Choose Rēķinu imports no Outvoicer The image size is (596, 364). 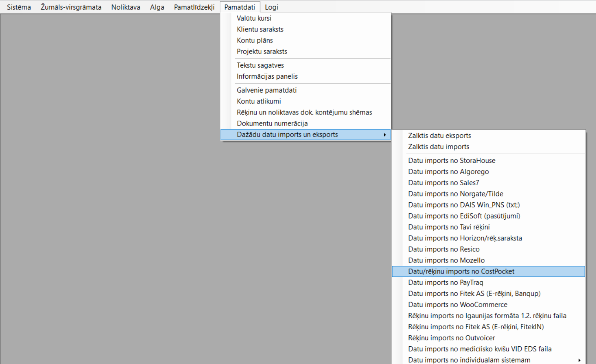pos(489,338)
